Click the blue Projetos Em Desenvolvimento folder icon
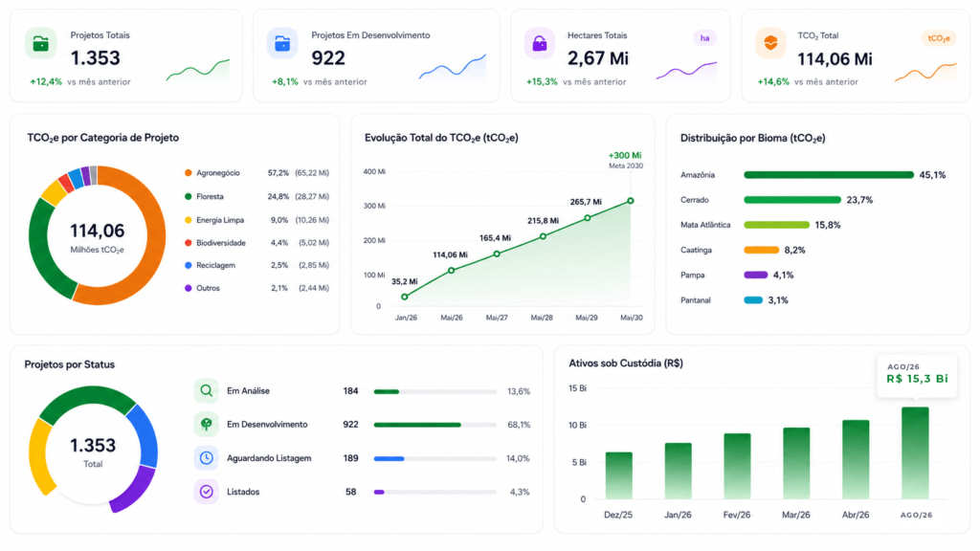 click(282, 44)
